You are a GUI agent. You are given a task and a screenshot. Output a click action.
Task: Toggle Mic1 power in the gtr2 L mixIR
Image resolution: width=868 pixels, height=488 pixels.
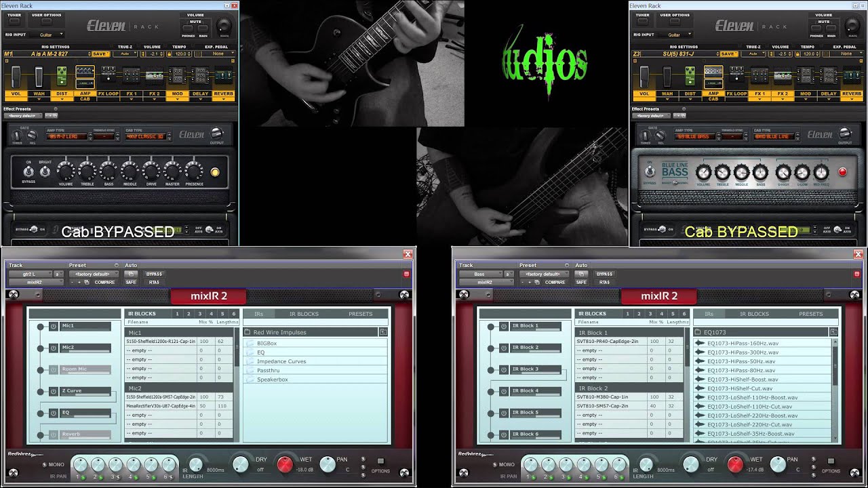[54, 327]
